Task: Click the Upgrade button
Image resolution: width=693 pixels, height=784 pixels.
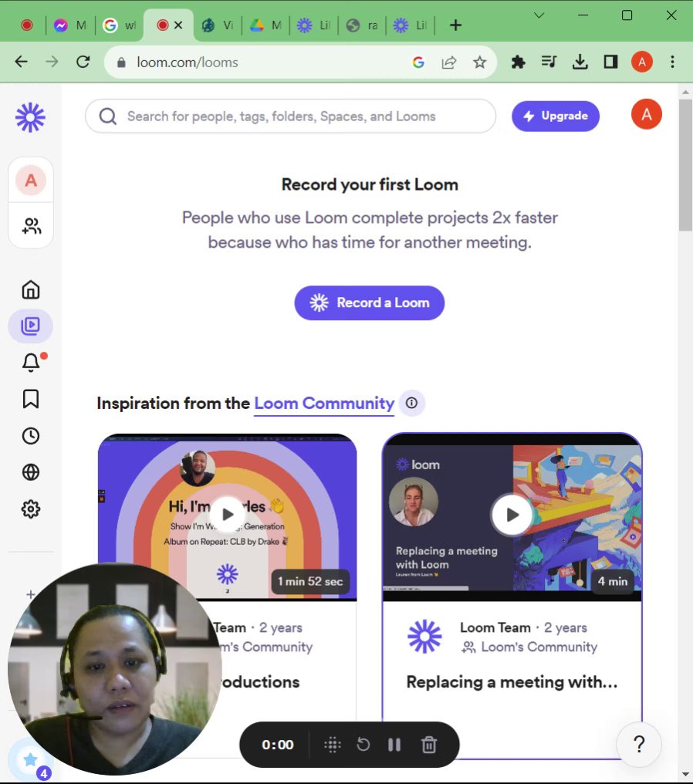Action: [x=555, y=116]
